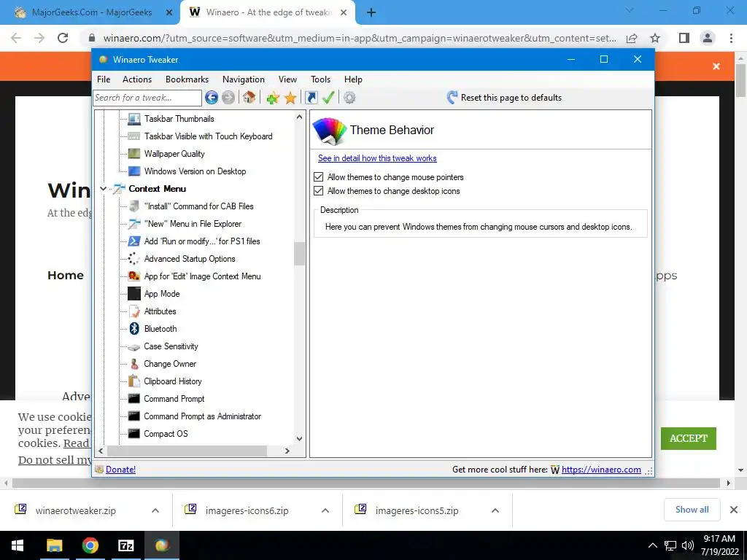Image resolution: width=747 pixels, height=560 pixels.
Task: Click the tree panel vertical scrollbar thumb
Action: (x=299, y=254)
